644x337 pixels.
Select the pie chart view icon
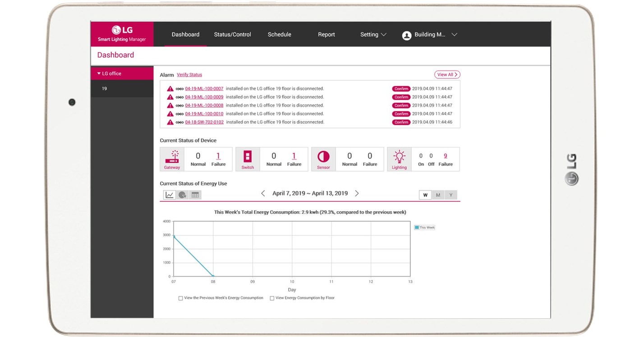(x=182, y=195)
